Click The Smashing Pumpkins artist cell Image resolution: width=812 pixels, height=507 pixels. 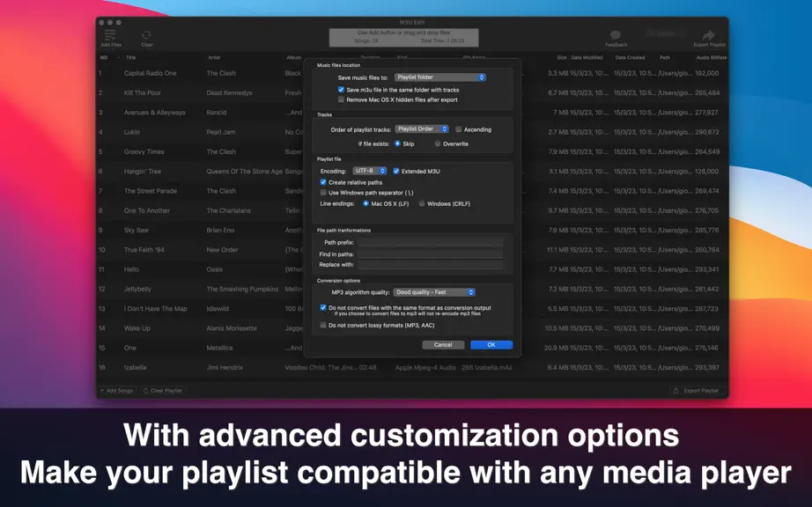(242, 290)
